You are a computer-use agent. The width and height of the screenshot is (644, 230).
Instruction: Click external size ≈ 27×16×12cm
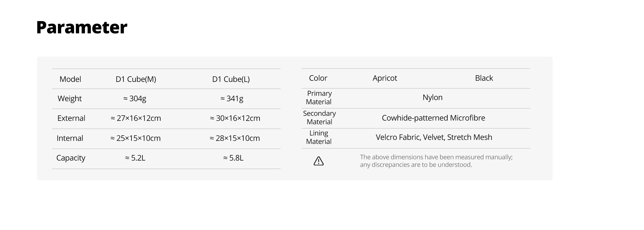[x=136, y=118]
